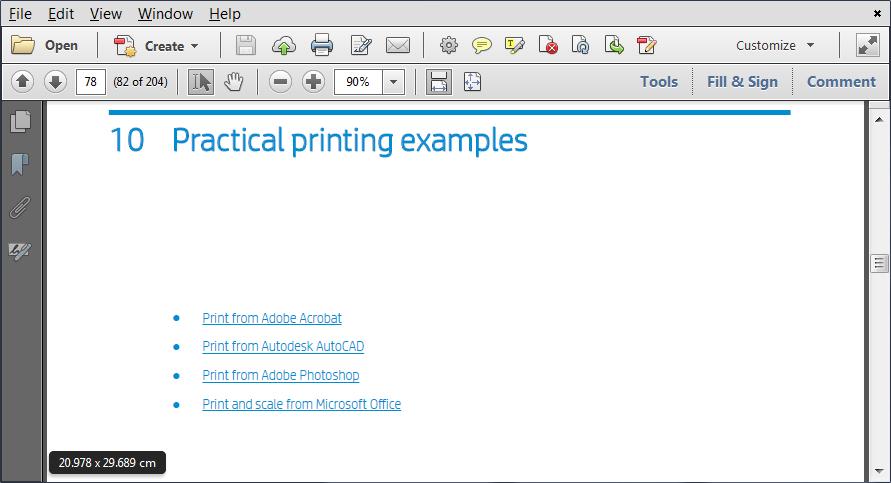Click the export page icon
891x483 pixels.
tap(614, 45)
